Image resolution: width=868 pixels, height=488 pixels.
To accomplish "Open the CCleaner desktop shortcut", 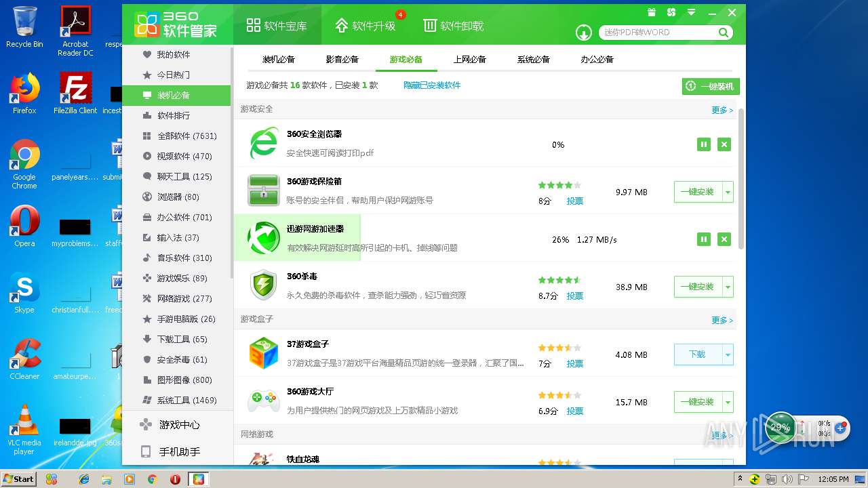I will pos(24,359).
